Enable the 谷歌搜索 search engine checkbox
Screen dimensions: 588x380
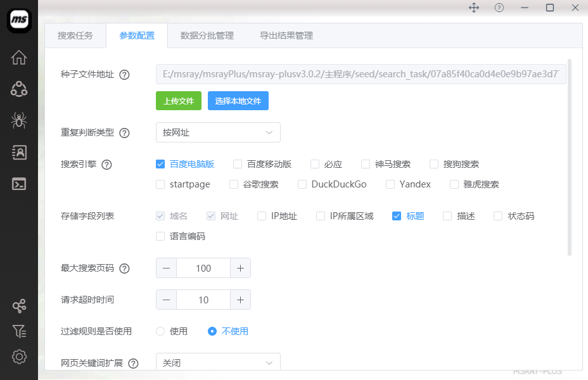pyautogui.click(x=230, y=184)
